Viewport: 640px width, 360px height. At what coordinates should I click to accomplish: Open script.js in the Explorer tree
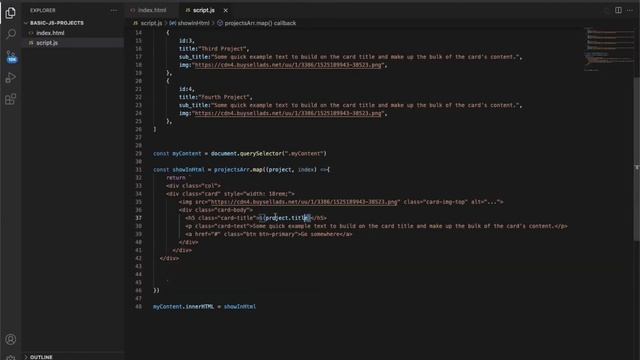[47, 43]
